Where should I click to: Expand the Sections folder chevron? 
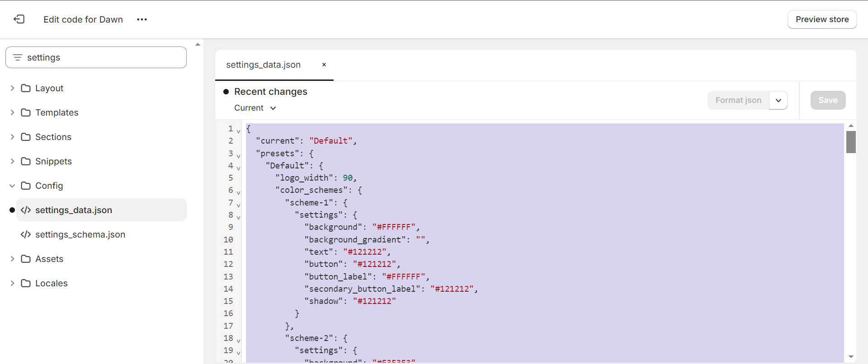(12, 137)
